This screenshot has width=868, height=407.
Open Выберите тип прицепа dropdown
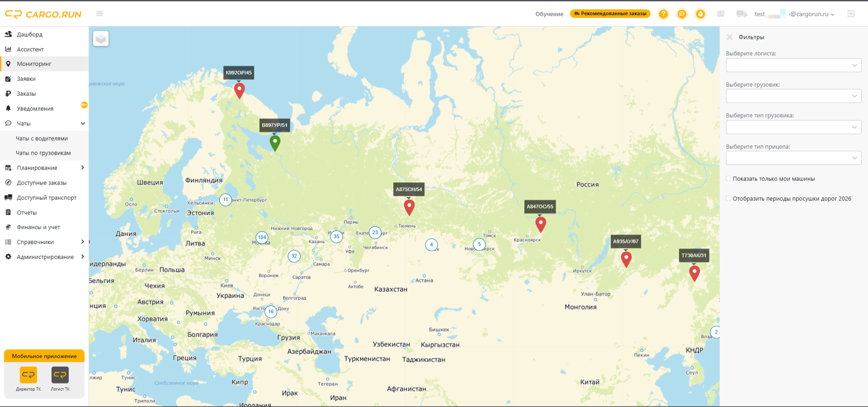[x=793, y=158]
